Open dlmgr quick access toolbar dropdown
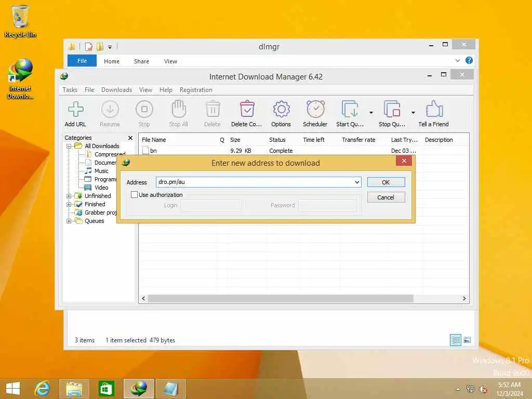The width and height of the screenshot is (532, 399). click(x=110, y=47)
